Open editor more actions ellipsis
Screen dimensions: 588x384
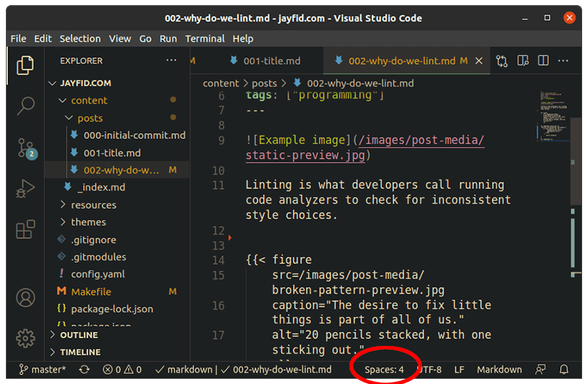click(563, 60)
